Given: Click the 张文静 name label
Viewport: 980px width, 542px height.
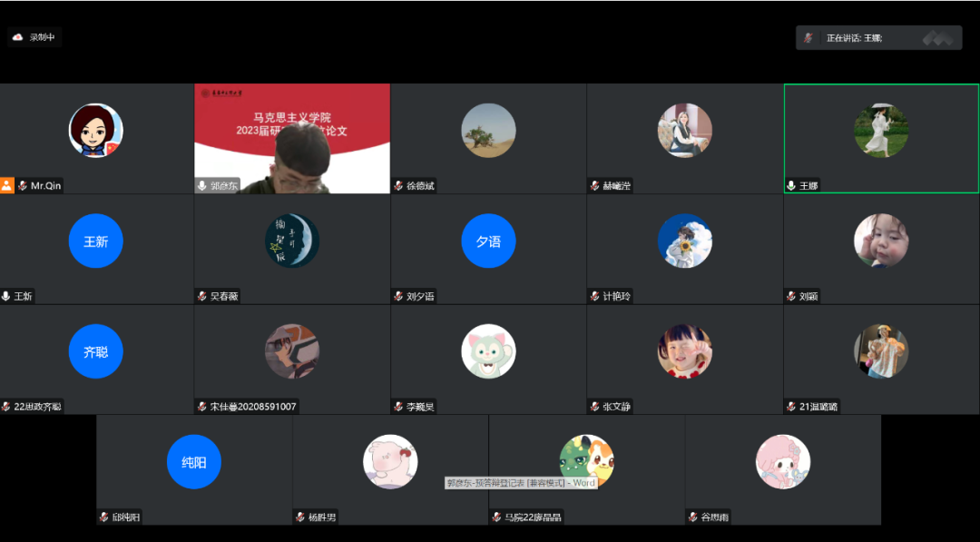Looking at the screenshot, I should point(616,407).
